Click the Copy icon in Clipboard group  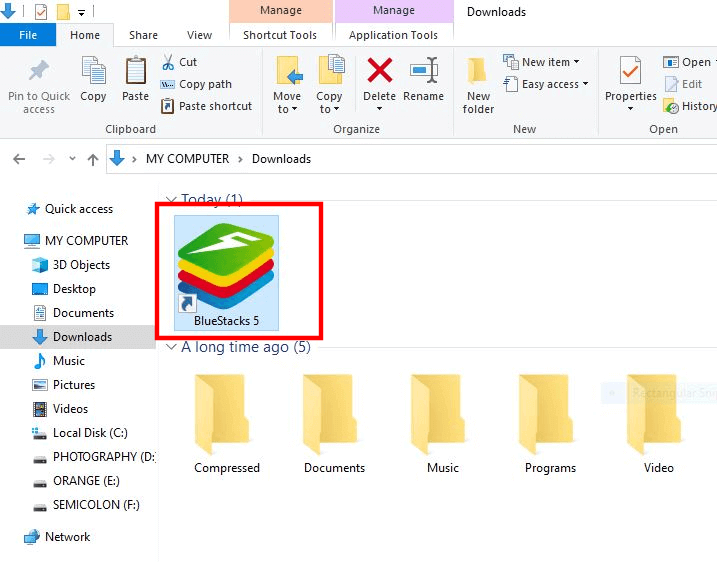(93, 71)
